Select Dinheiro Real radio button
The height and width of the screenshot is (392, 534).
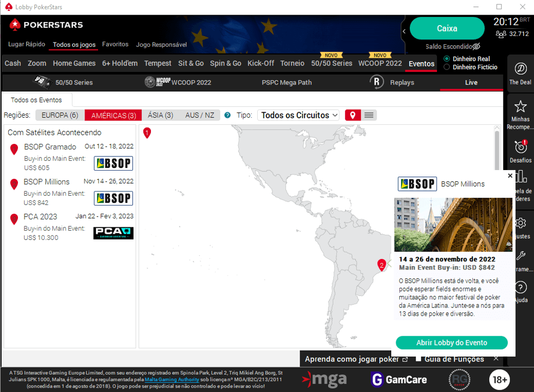point(447,59)
